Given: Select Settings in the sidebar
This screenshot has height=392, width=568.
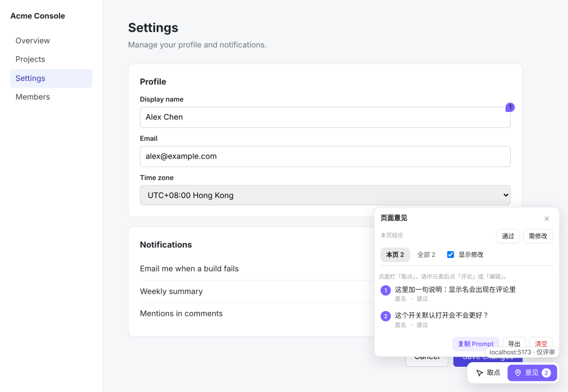Looking at the screenshot, I should (51, 78).
